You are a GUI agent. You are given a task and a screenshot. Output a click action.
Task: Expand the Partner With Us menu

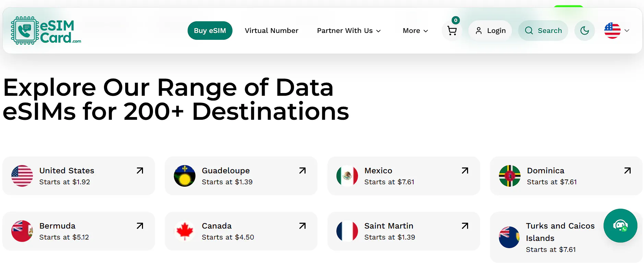pos(349,31)
